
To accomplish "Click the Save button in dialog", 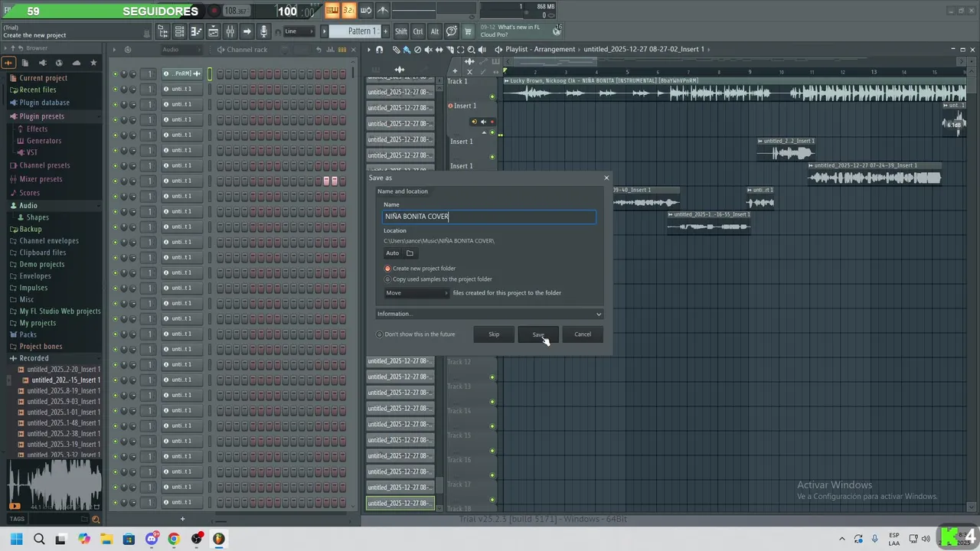I will click(538, 334).
